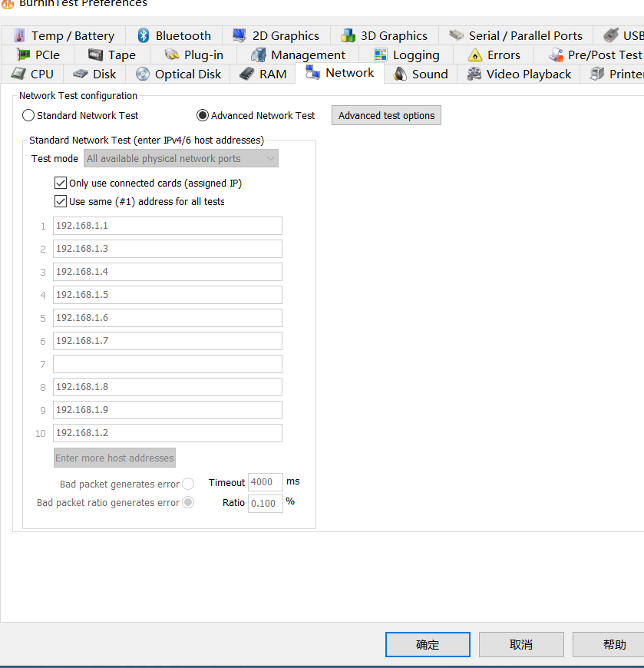Click the Plug-in icon
The height and width of the screenshot is (668, 644).
pos(172,55)
